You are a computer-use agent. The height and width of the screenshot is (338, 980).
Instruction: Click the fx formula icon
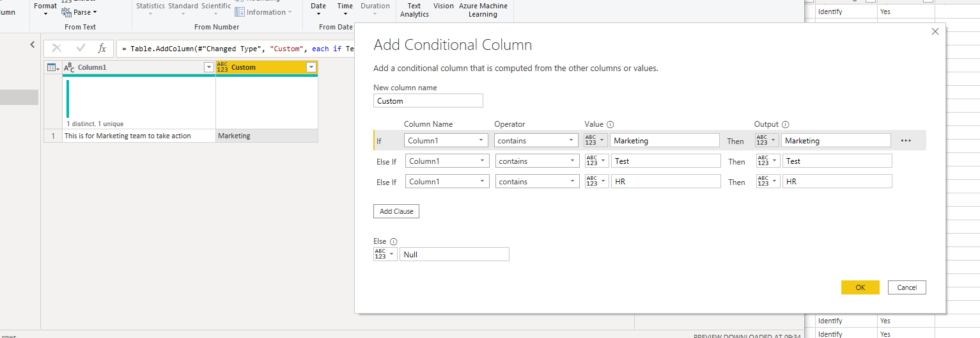pos(102,48)
